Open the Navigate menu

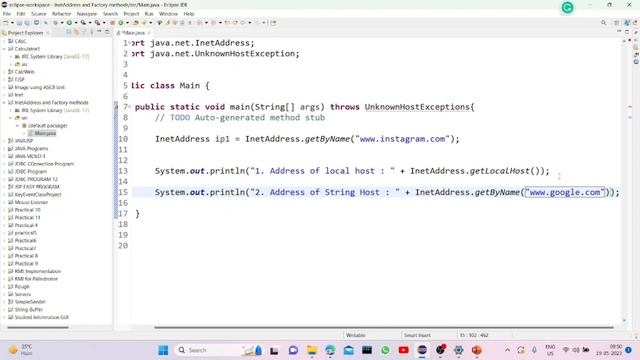(x=87, y=14)
